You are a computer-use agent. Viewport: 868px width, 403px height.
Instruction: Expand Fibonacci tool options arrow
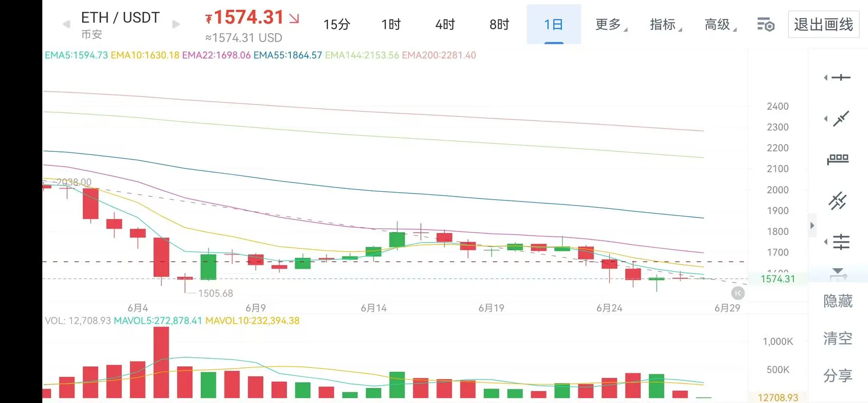point(826,242)
